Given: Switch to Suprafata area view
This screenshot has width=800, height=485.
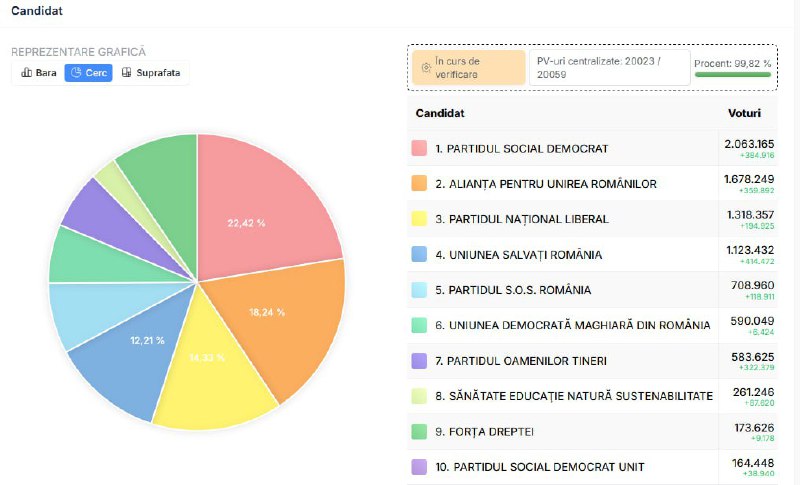Looking at the screenshot, I should tap(151, 73).
